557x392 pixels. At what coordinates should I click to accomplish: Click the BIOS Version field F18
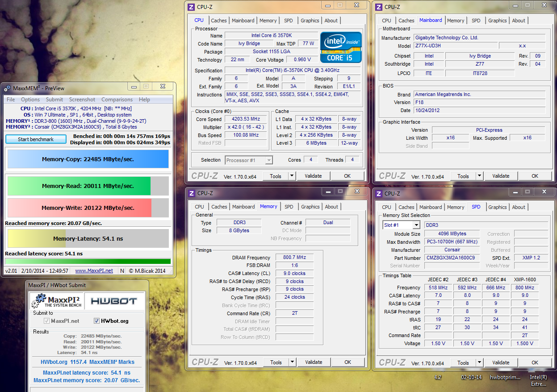coord(479,102)
